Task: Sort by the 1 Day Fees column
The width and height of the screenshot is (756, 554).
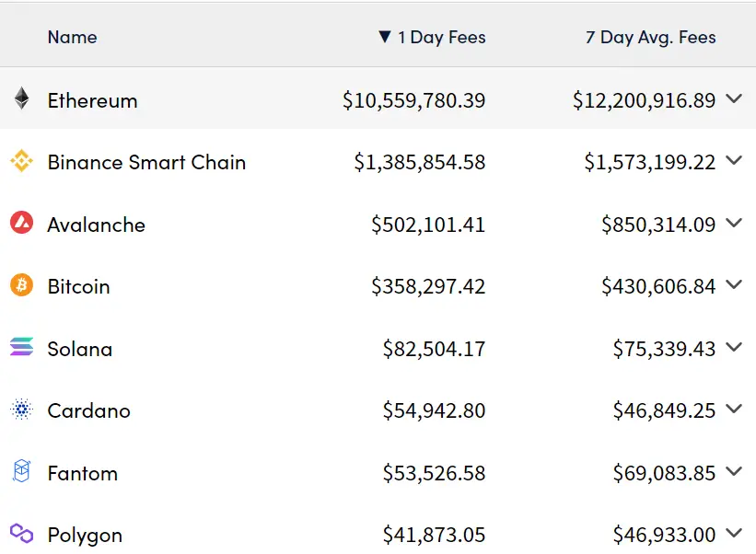Action: click(432, 38)
